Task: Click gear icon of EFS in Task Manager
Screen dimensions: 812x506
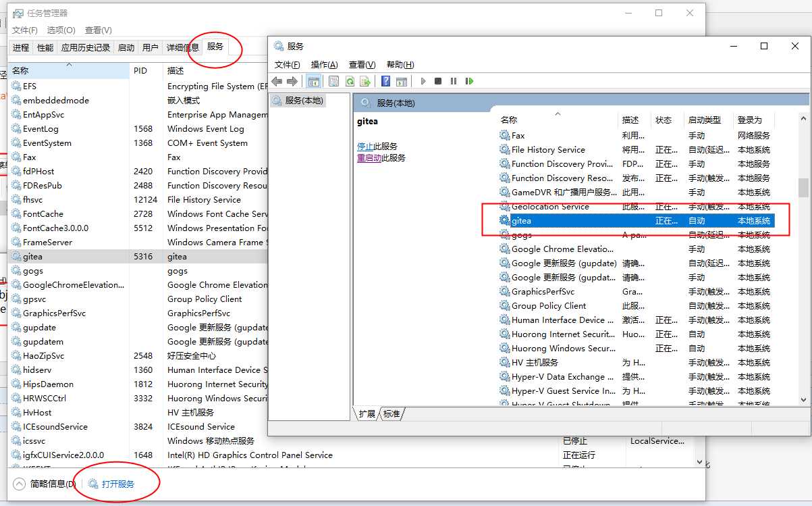Action: pos(16,86)
